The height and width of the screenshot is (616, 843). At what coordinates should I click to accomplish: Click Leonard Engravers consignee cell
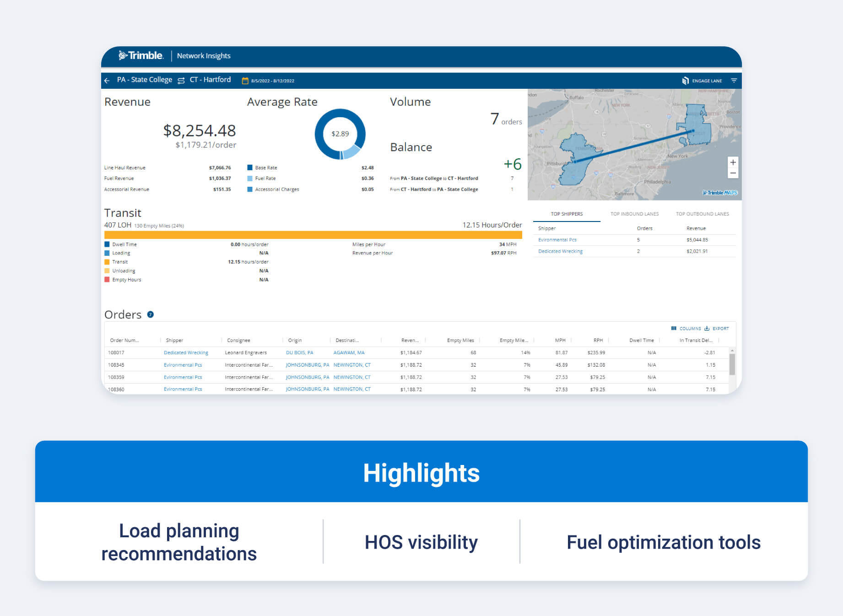(x=246, y=353)
